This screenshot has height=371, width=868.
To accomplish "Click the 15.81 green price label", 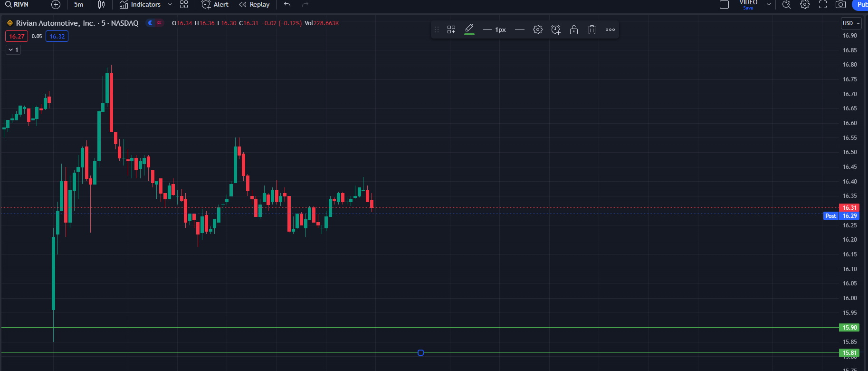I will (x=849, y=352).
